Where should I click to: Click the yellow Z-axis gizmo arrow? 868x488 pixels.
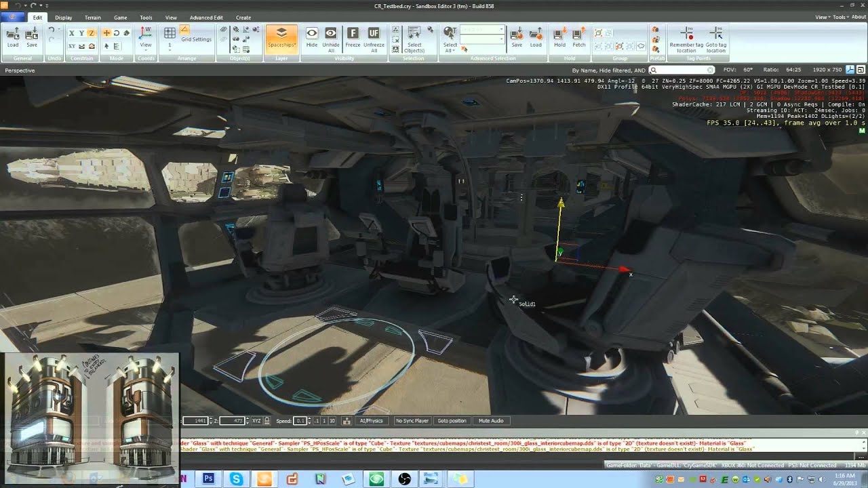click(x=560, y=203)
